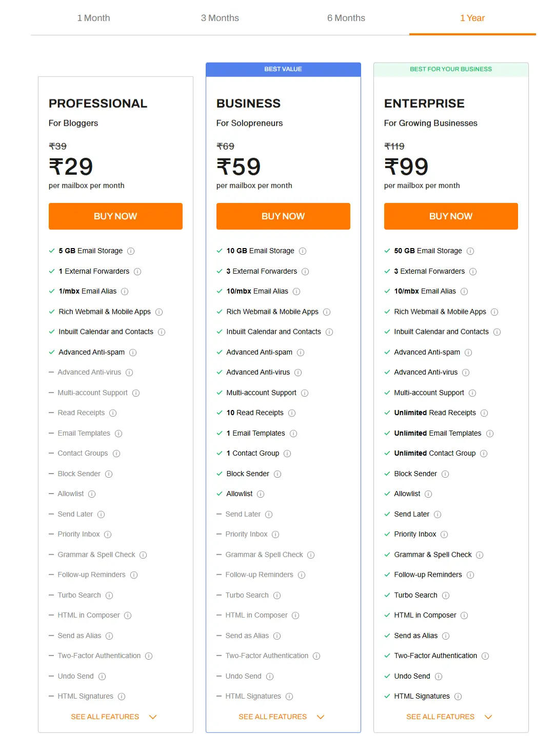Open info tooltip for 10/mbx Email Alias in Business
Screen dimensions: 555x756
[296, 291]
